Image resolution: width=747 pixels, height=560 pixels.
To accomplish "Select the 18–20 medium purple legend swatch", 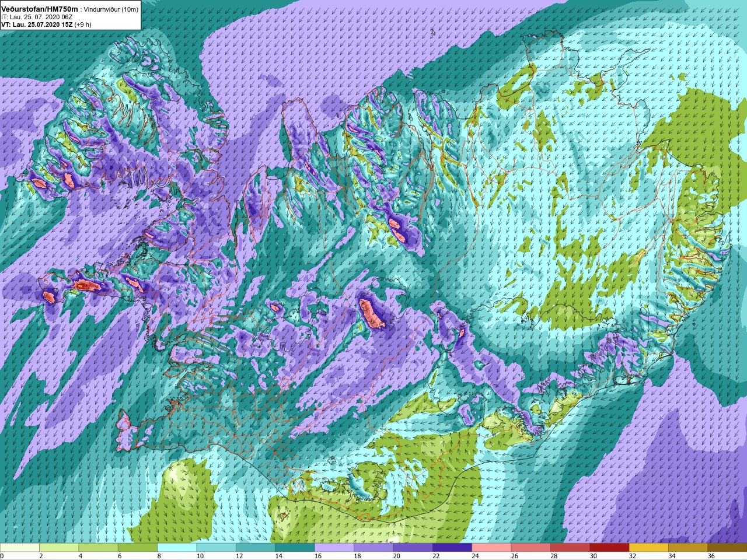I will 373,548.
